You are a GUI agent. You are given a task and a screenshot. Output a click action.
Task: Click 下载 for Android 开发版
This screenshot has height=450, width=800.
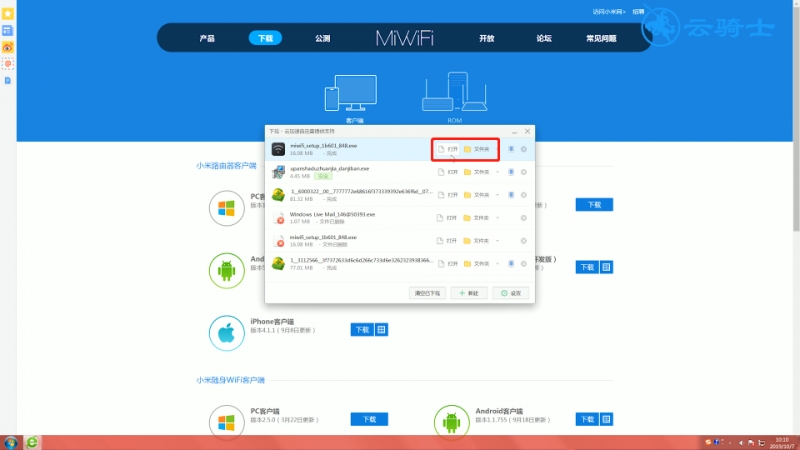587,267
